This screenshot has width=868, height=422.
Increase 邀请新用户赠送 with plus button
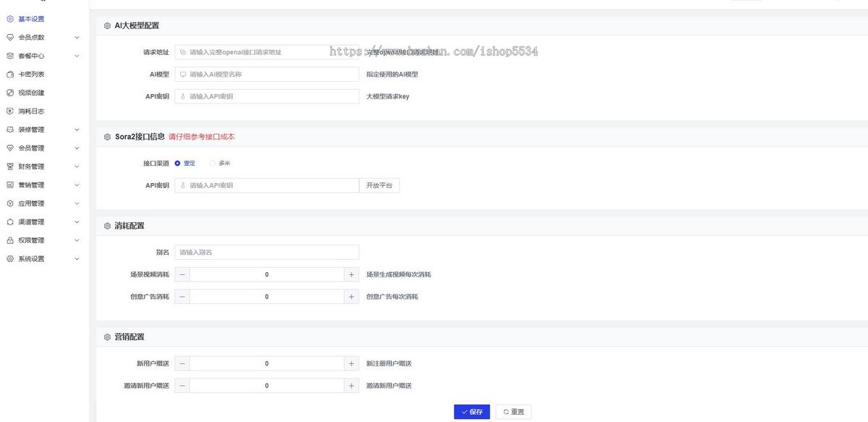pos(352,386)
